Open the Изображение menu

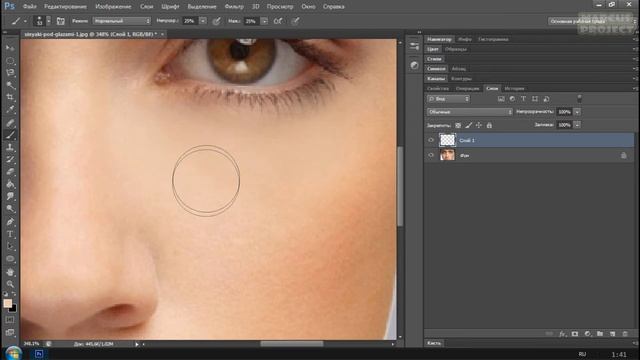click(113, 7)
